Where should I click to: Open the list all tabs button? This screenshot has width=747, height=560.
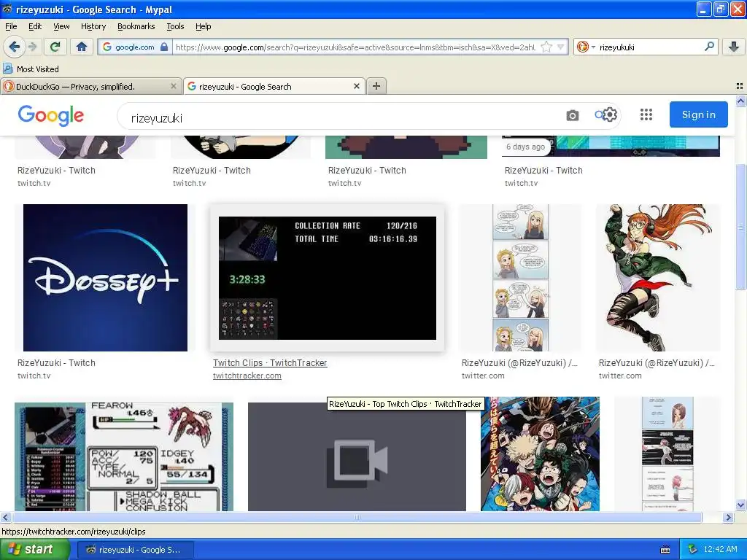[740, 86]
